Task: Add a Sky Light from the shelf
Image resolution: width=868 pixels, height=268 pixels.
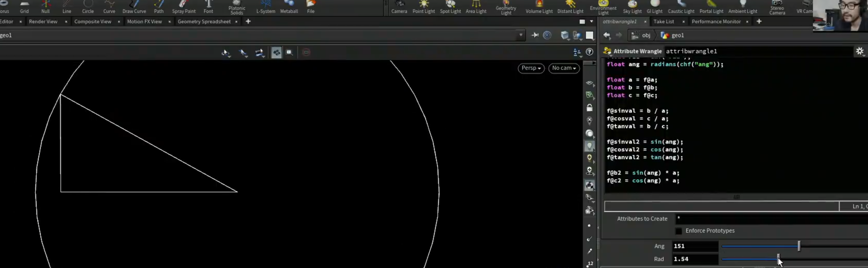Action: pos(632,7)
